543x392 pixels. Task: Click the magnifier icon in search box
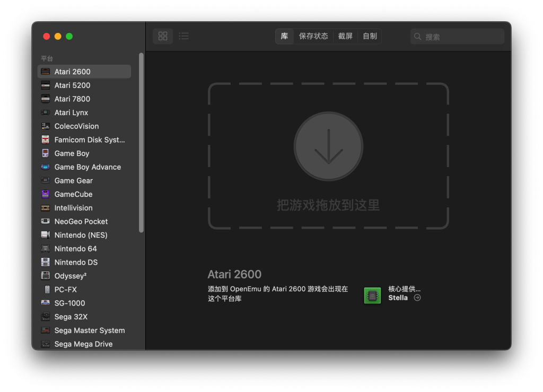coord(418,37)
